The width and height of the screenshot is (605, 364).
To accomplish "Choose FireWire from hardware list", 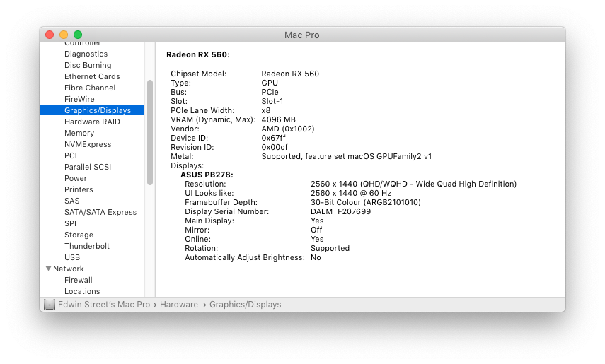I will (x=79, y=99).
